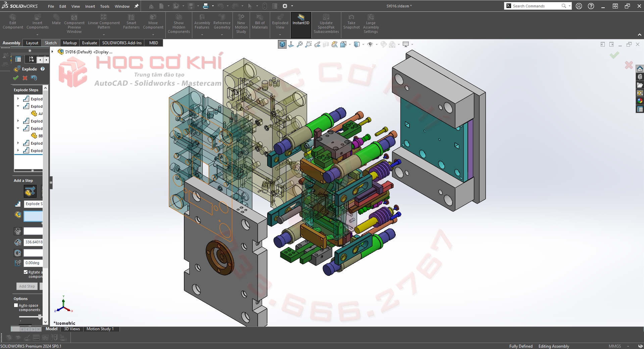Click the rotation angle 0.00deg field
This screenshot has width=644, height=349.
[33, 263]
